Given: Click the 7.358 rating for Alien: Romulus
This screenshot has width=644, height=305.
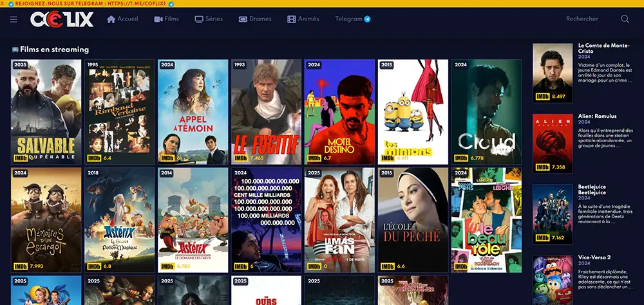Looking at the screenshot, I should pos(558,167).
